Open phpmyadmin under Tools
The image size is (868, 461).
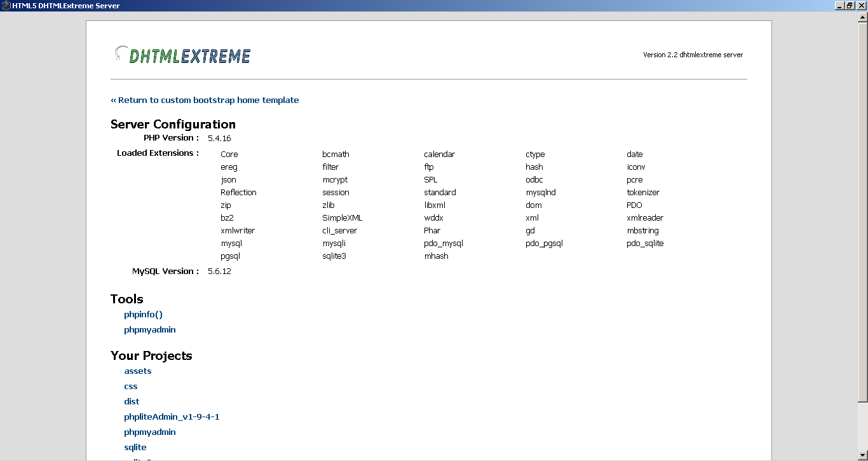click(x=149, y=329)
